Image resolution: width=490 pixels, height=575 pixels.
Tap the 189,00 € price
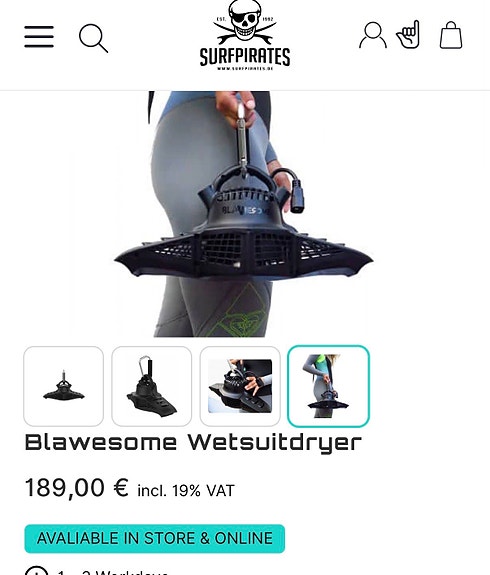pyautogui.click(x=77, y=488)
